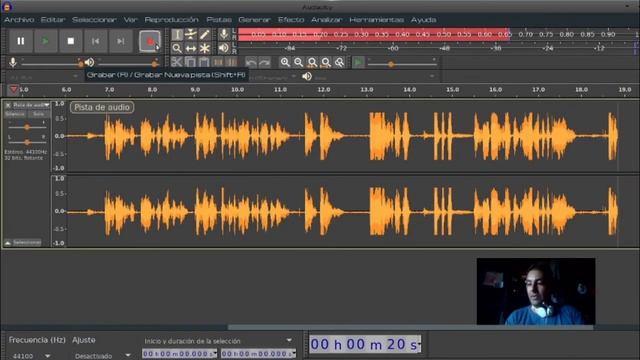Screen dimensions: 640x360
Task: Open the Ajuste Desactivado dropdown
Action: pos(102,356)
